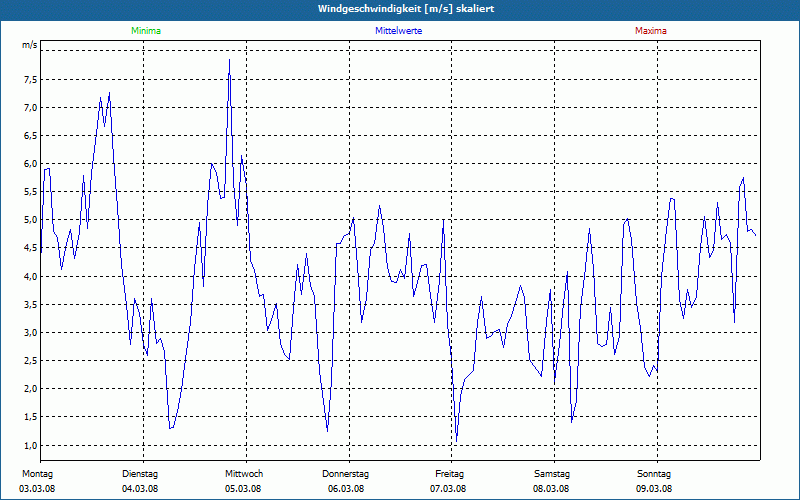Click the Mittwoch day label

point(244,474)
